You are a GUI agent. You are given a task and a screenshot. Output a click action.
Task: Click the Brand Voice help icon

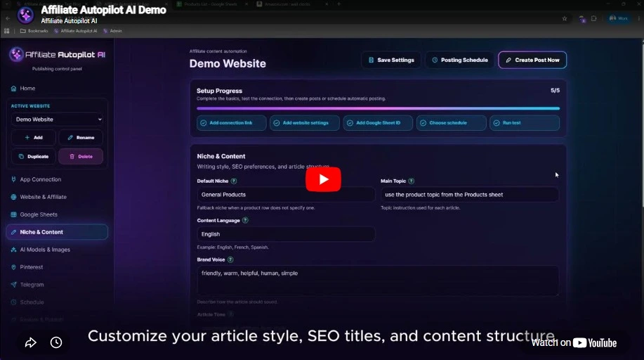pyautogui.click(x=230, y=259)
